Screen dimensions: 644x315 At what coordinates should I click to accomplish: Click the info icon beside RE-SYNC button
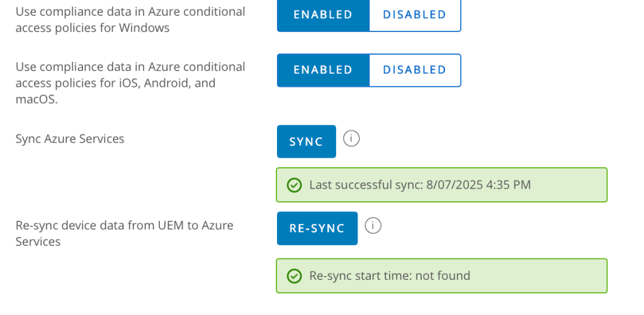pos(373,225)
